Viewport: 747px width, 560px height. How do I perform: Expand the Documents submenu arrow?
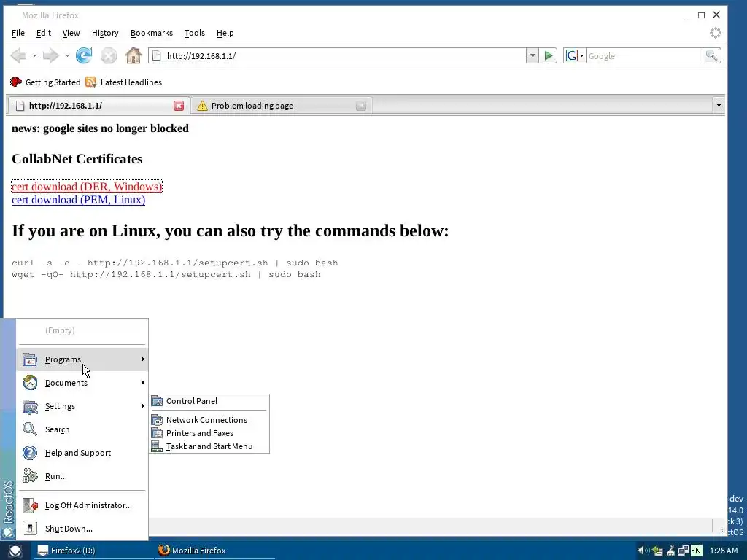pyautogui.click(x=142, y=383)
